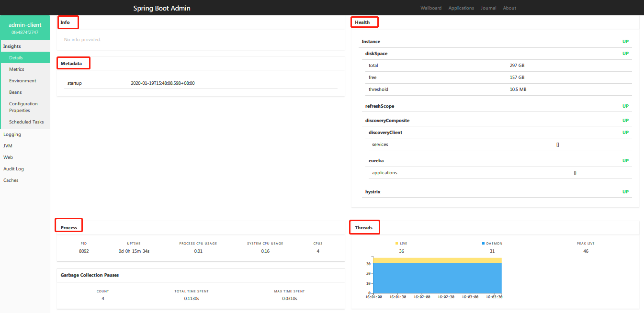This screenshot has width=644, height=313.
Task: Open the Applications page in navbar
Action: [461, 8]
